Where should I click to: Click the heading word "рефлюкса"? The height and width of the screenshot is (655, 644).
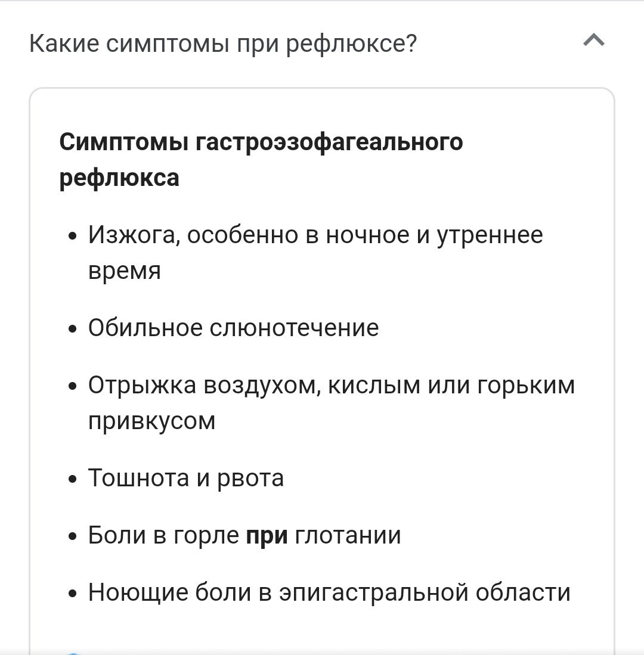(119, 178)
